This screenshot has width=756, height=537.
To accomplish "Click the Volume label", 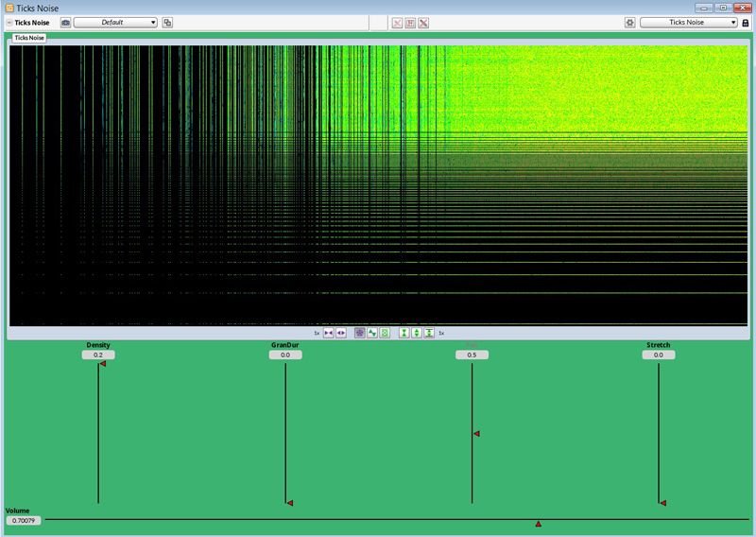I will click(x=17, y=511).
